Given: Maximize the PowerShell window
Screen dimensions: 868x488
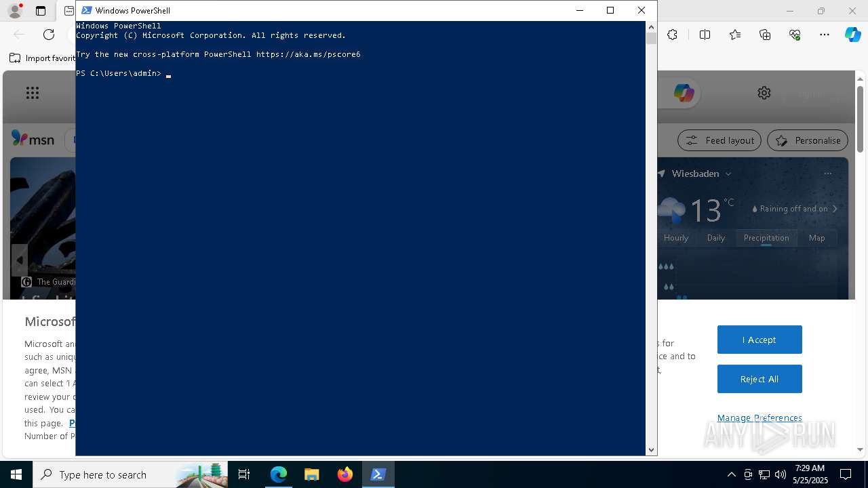Looking at the screenshot, I should (610, 10).
